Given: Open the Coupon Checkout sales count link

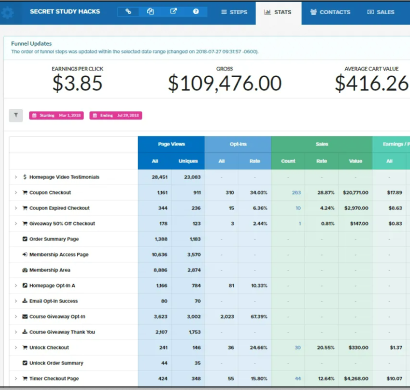Looking at the screenshot, I should click(296, 193).
